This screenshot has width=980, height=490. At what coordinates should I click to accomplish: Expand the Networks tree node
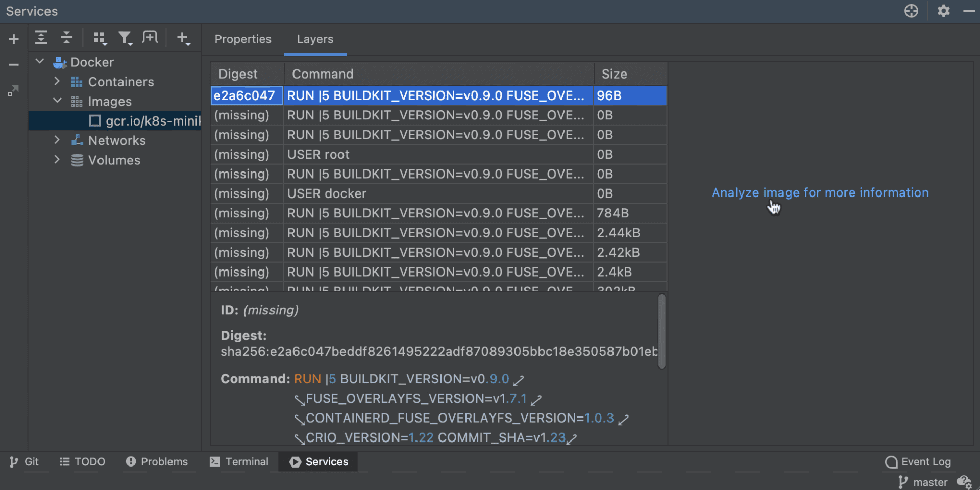57,140
